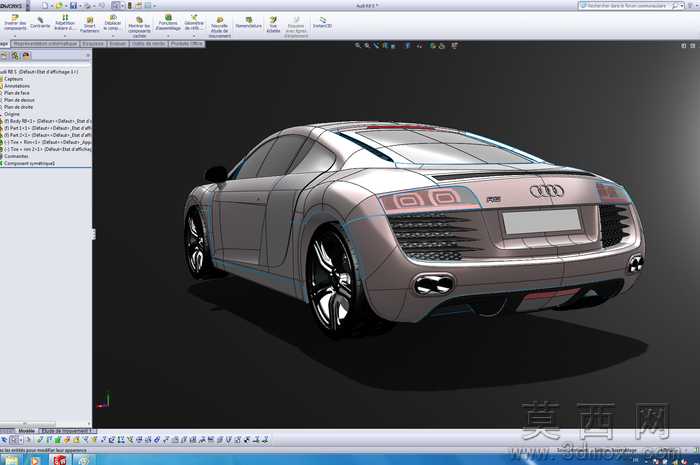Click SolidWorks red icon in taskbar
700x465 pixels.
point(59,460)
